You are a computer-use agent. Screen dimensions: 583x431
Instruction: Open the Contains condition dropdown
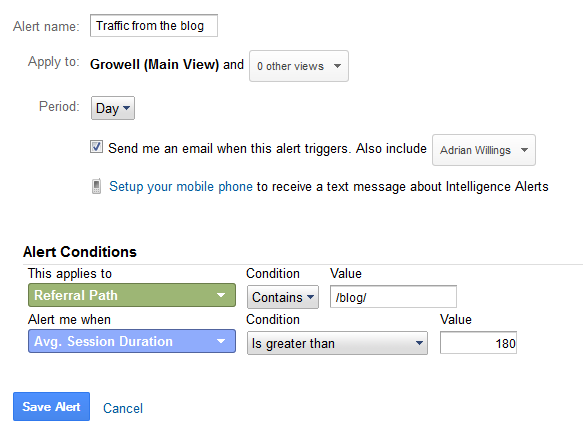(283, 297)
